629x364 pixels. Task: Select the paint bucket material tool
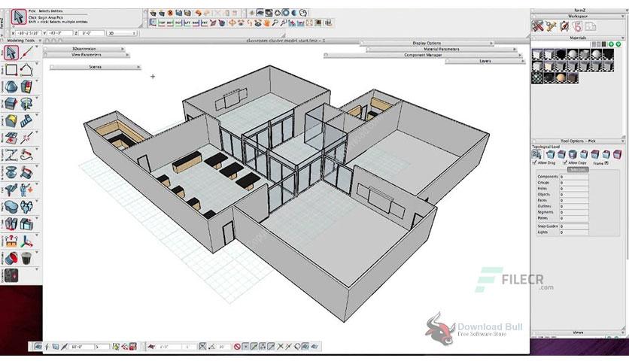[11, 258]
